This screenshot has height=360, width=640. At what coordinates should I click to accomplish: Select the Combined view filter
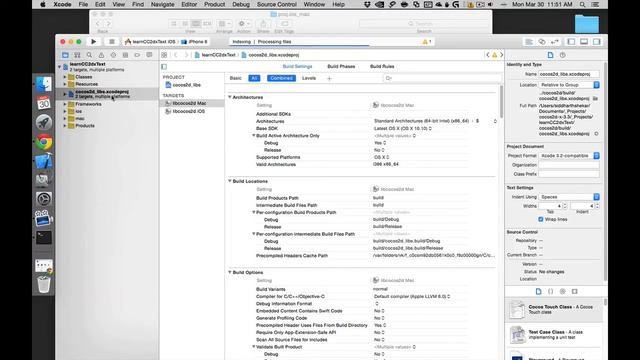pyautogui.click(x=281, y=78)
